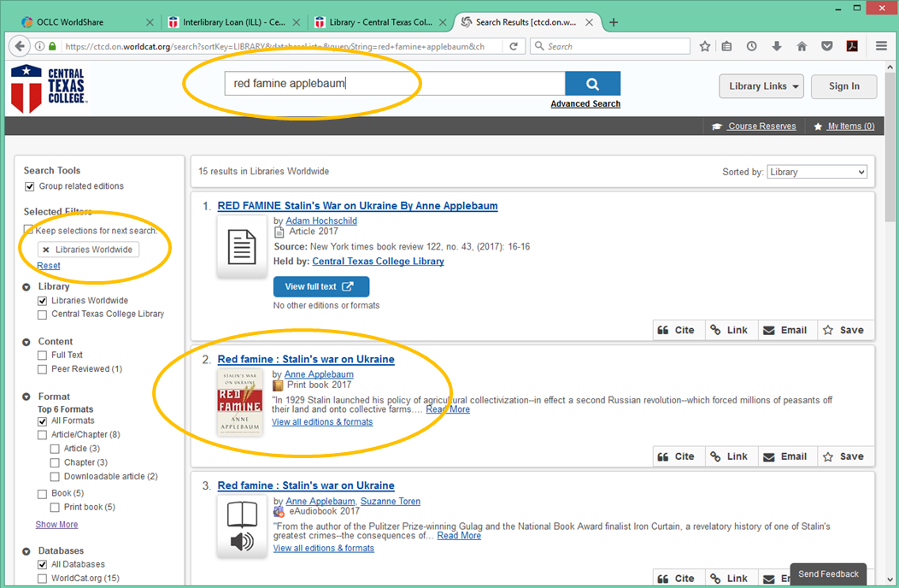Screen dimensions: 899x588
Task: Get link for result 3 eAudiobook
Action: [x=729, y=579]
